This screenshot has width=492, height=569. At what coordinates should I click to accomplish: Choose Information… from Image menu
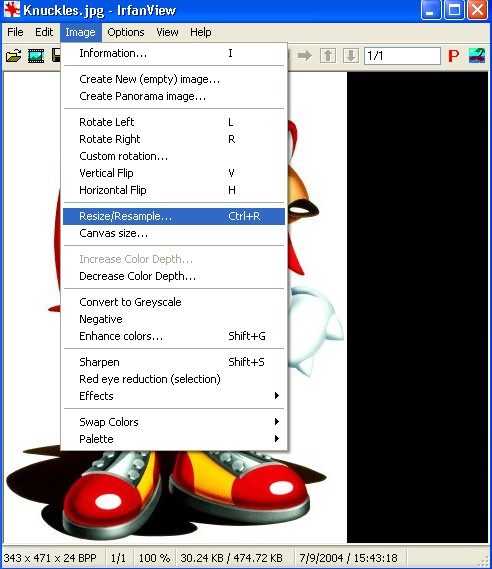(x=174, y=53)
